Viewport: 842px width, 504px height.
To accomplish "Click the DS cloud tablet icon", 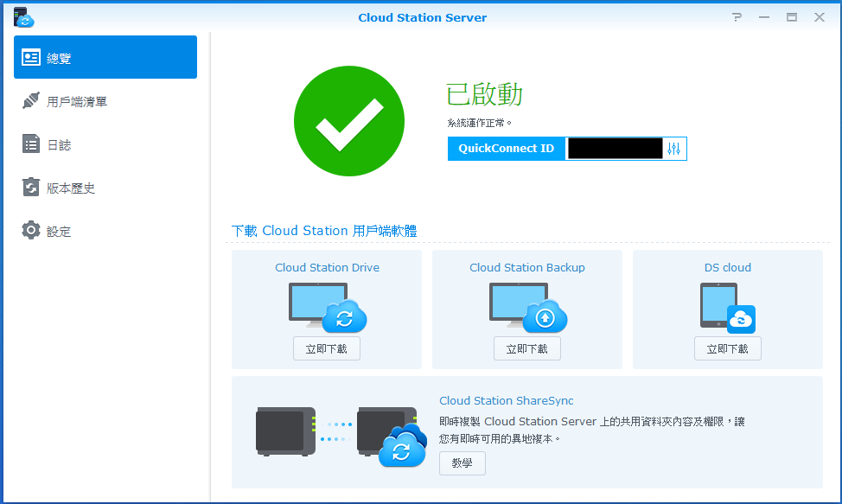I will click(x=728, y=308).
